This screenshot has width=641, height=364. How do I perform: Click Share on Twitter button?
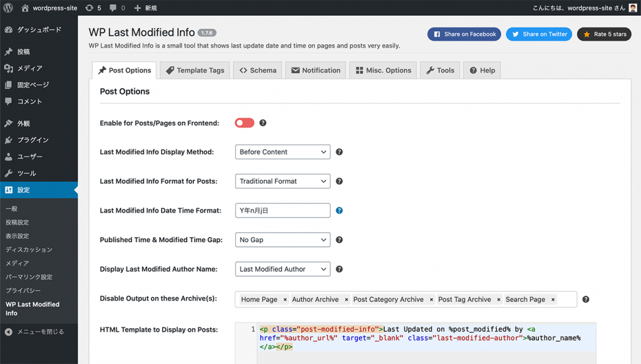[x=539, y=34]
